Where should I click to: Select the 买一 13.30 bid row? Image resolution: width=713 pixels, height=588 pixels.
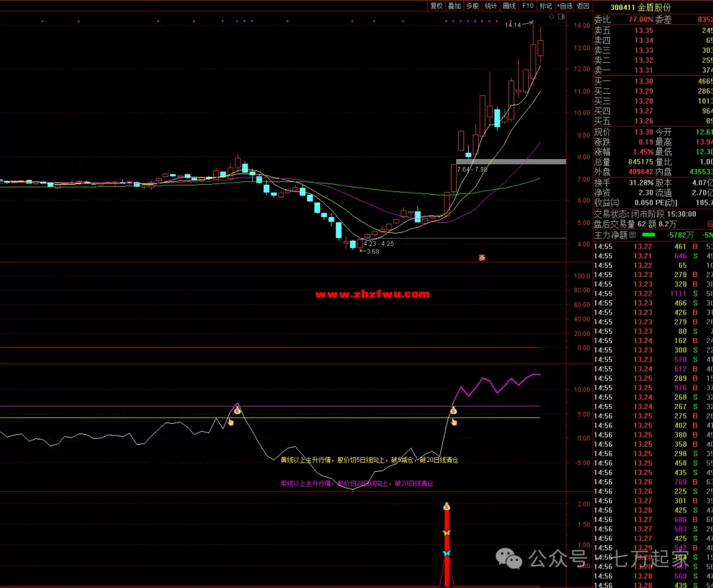pyautogui.click(x=653, y=81)
